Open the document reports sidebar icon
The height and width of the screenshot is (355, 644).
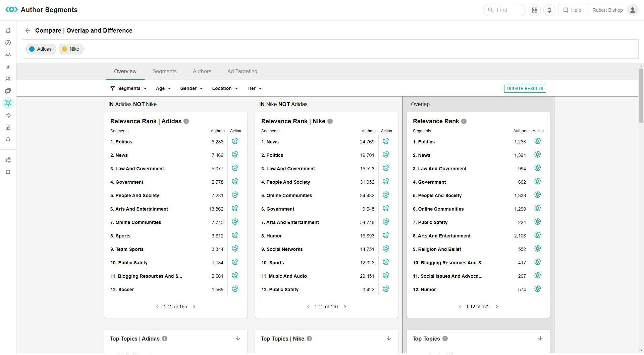(x=8, y=127)
